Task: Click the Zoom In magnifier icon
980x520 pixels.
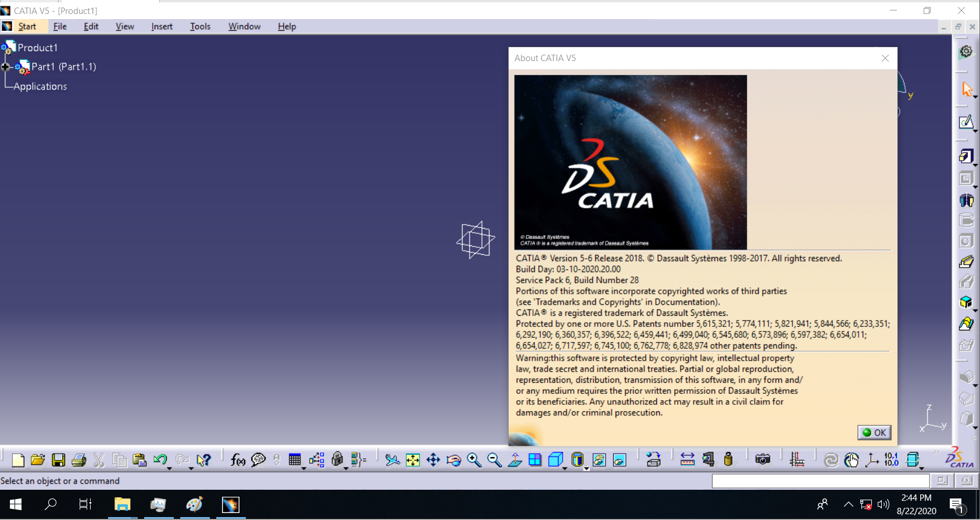Action: point(474,460)
